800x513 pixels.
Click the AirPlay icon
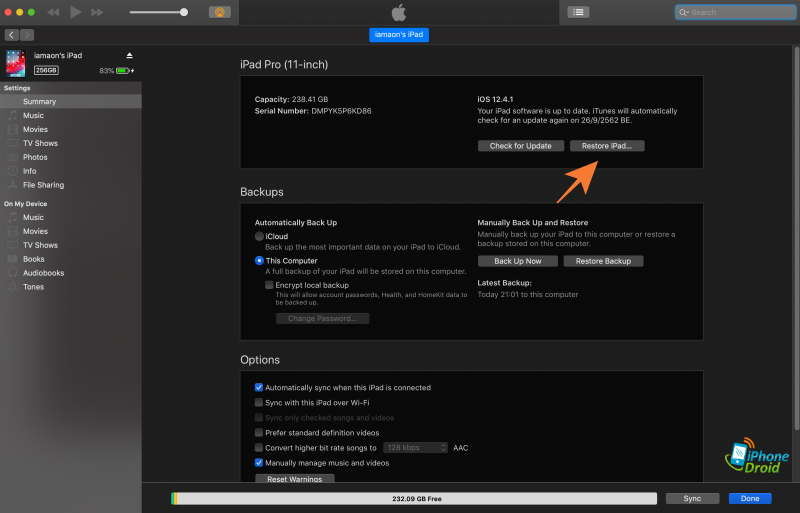(219, 12)
